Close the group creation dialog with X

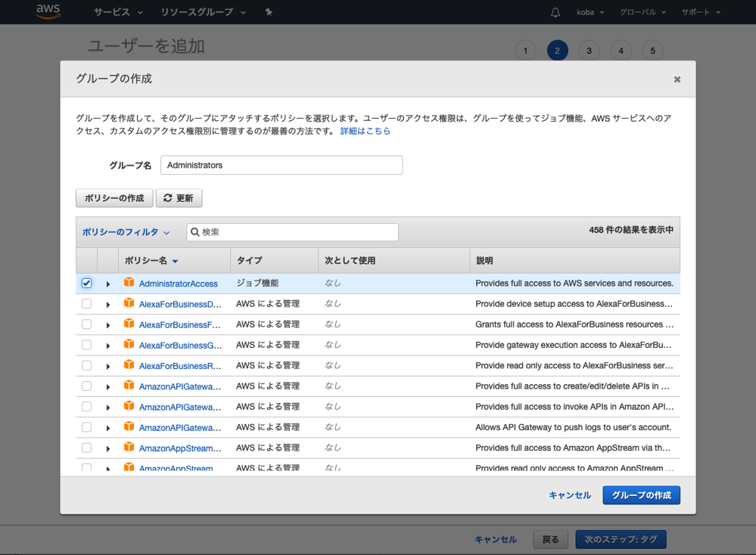tap(677, 79)
